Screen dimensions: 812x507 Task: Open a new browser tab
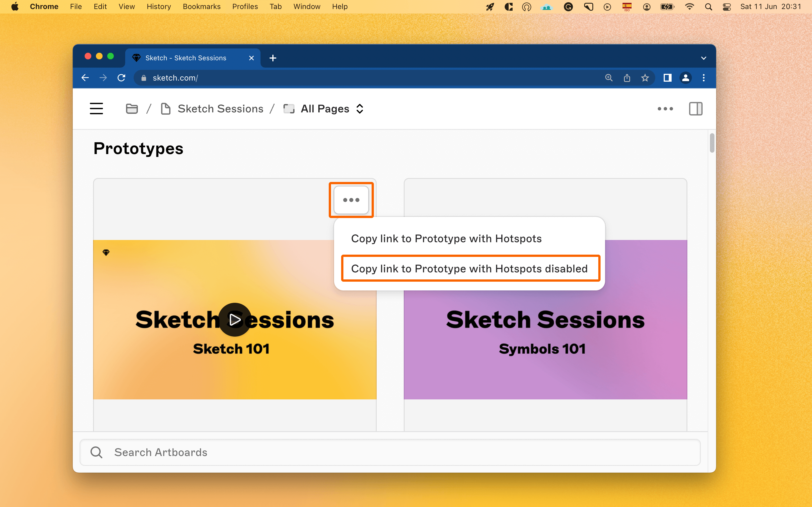[273, 58]
